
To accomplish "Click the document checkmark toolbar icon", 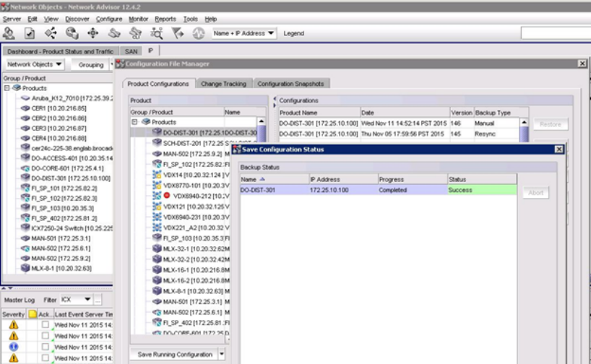I will point(30,33).
